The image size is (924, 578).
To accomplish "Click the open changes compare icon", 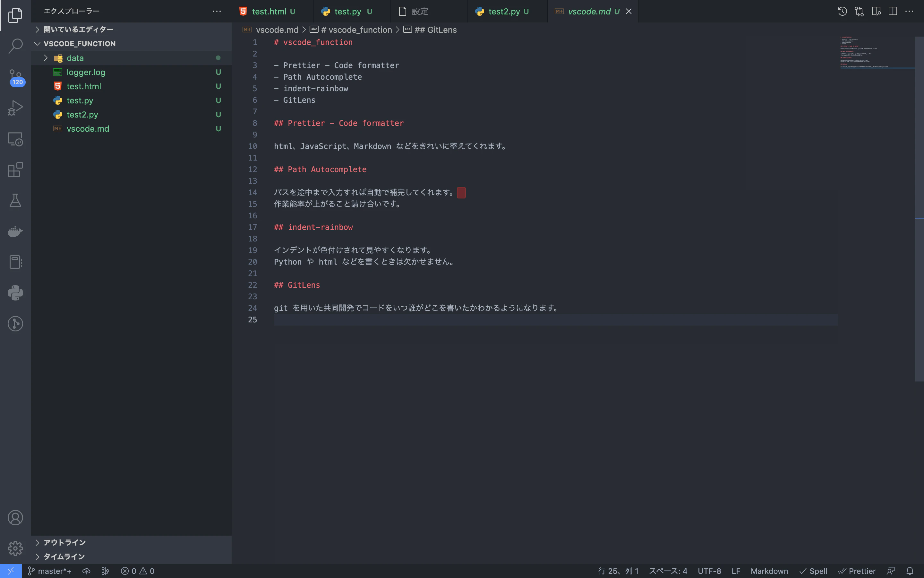I will pos(859,12).
